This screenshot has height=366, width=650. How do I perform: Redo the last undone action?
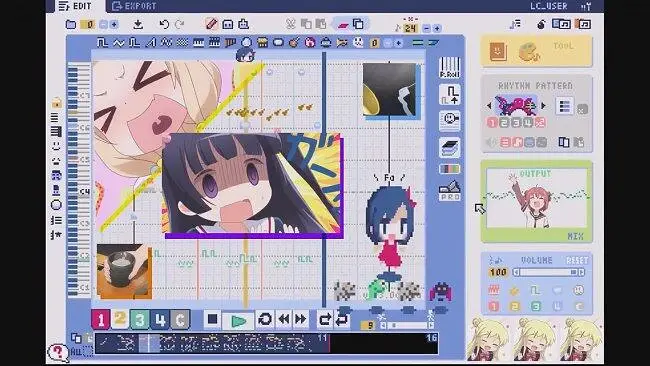pyautogui.click(x=179, y=24)
